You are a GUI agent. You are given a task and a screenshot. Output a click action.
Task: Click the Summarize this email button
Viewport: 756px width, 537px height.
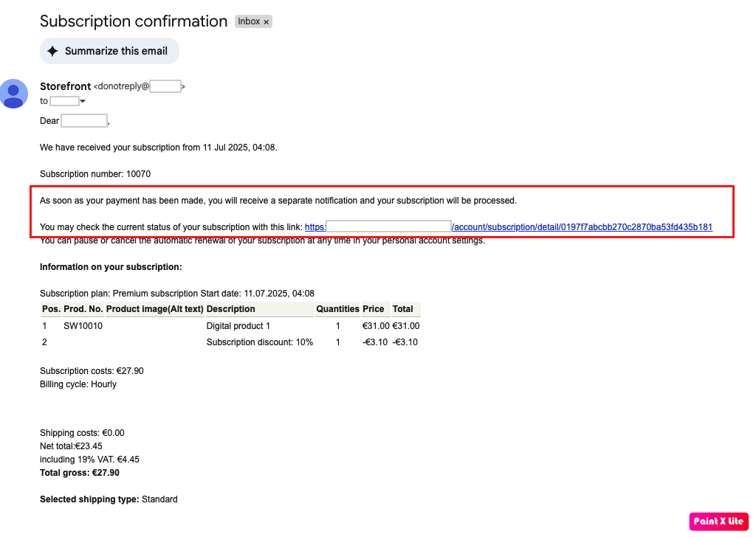[109, 50]
